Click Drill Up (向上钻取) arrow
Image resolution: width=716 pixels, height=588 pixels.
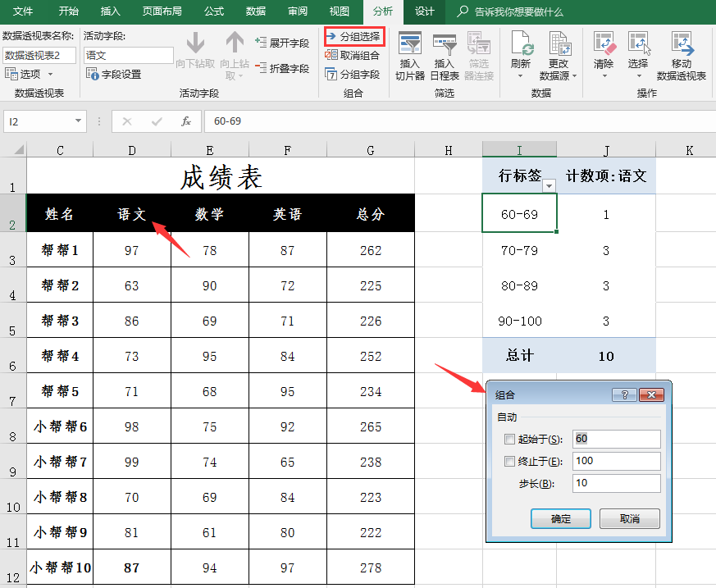(235, 43)
